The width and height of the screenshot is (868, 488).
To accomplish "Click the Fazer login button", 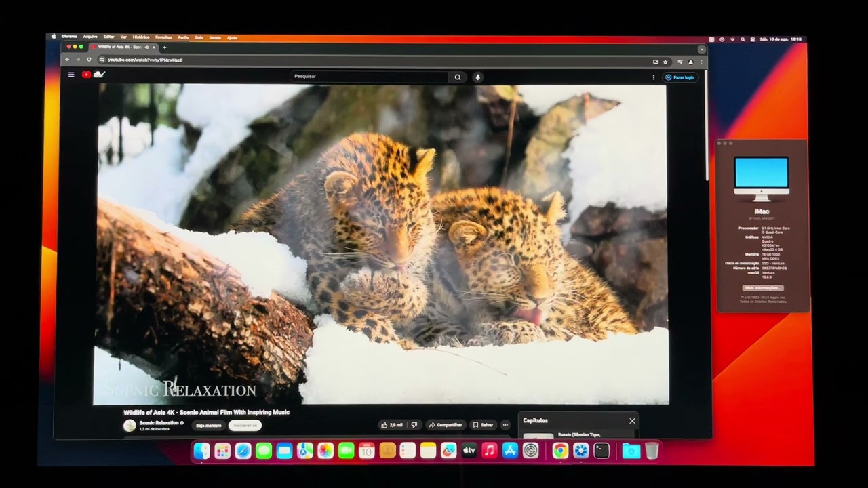I will (x=680, y=77).
